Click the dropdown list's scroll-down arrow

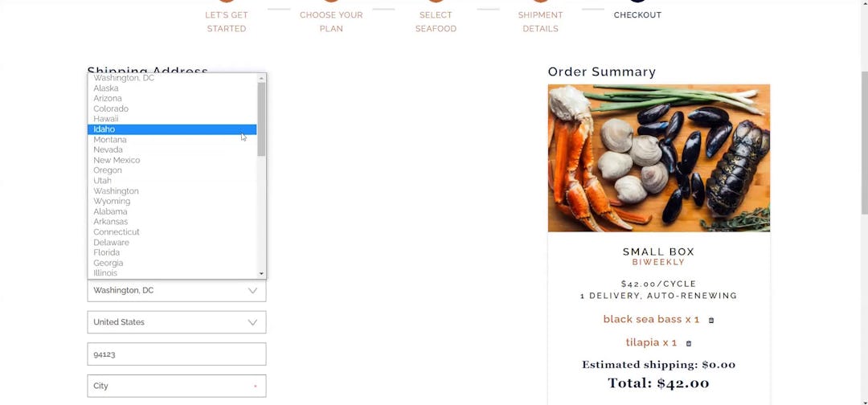261,273
